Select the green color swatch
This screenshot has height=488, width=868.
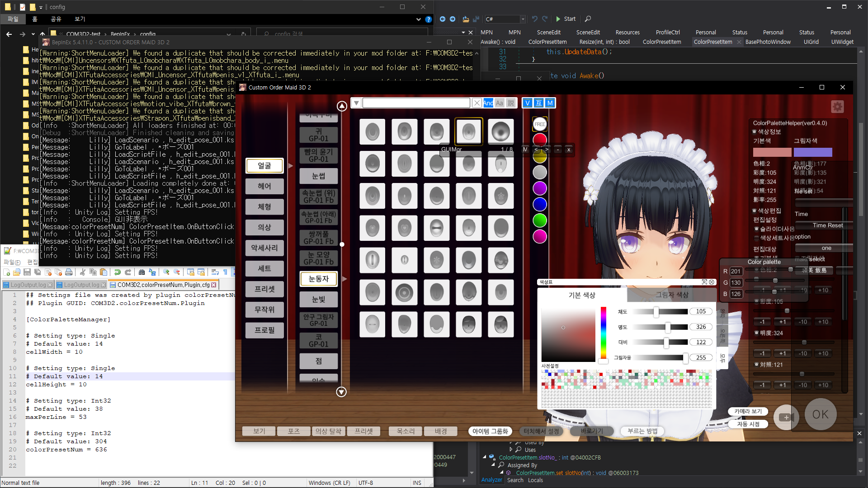tap(539, 221)
